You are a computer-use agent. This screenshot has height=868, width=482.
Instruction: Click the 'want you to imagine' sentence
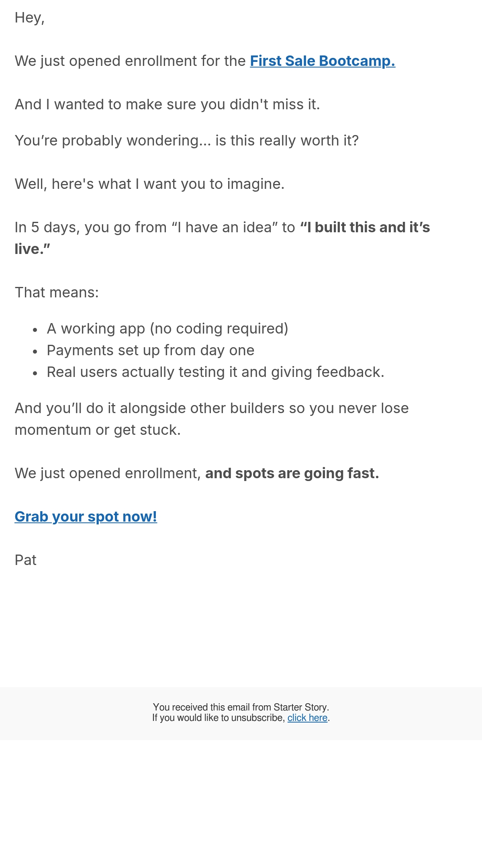point(150,184)
